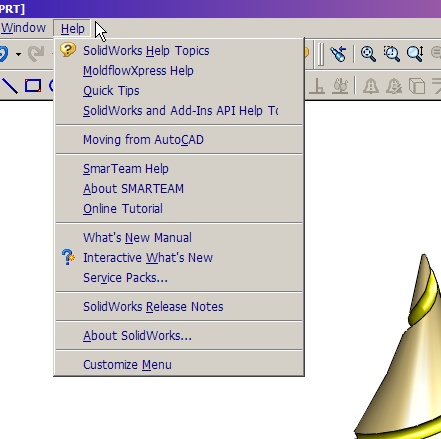
Task: Click the greyed bell icon with lightning
Action: 394,86
